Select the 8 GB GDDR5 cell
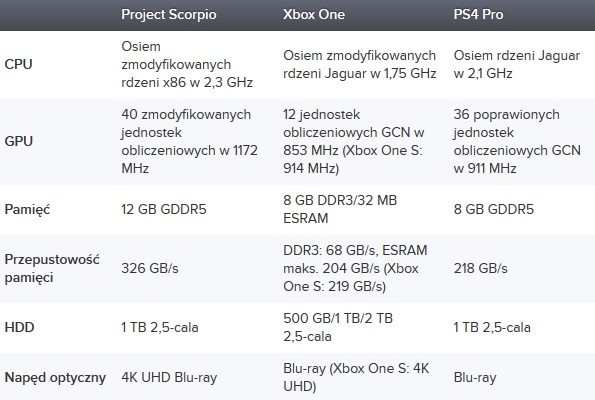595x400 pixels. coord(493,209)
